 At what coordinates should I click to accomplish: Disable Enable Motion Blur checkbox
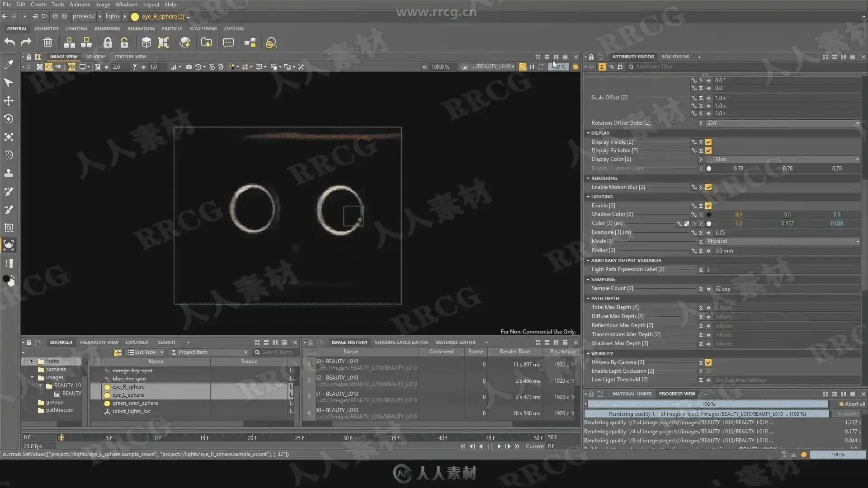708,187
